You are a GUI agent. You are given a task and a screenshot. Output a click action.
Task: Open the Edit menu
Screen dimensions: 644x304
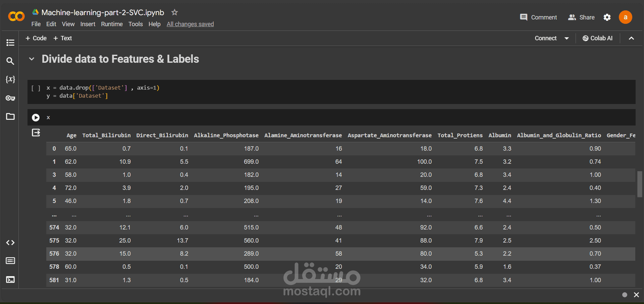(51, 24)
